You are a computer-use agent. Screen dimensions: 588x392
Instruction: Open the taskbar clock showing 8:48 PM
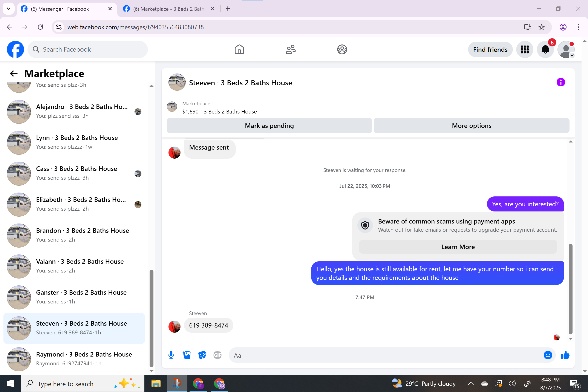[550, 383]
